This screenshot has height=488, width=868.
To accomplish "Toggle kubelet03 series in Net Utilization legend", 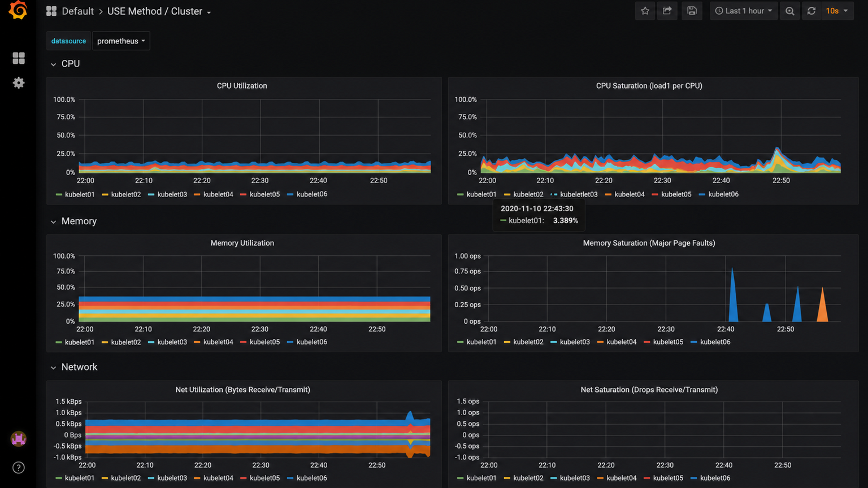I will (172, 478).
